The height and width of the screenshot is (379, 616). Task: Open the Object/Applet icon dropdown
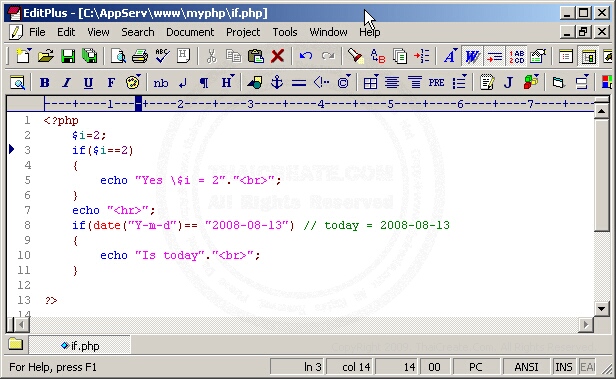[531, 82]
